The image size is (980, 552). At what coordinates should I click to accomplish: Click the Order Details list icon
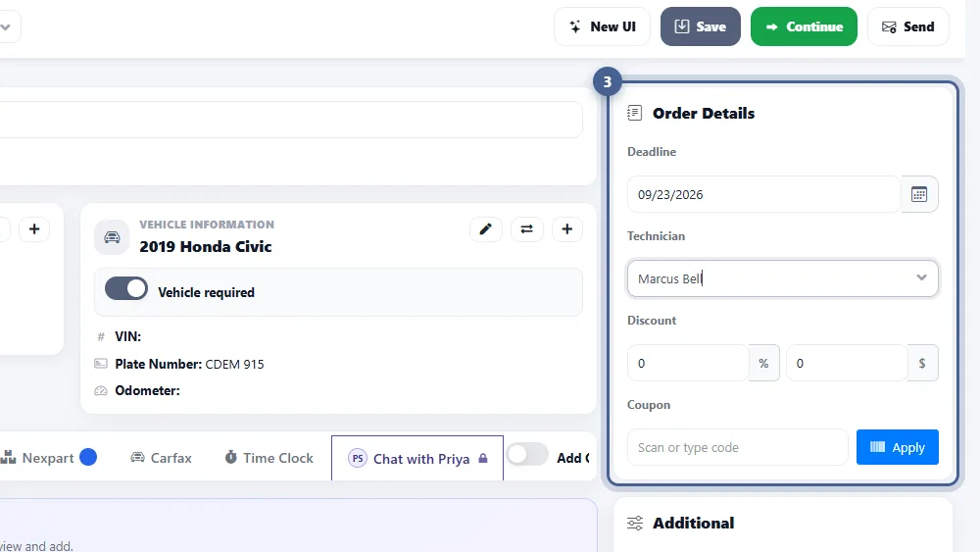point(634,113)
